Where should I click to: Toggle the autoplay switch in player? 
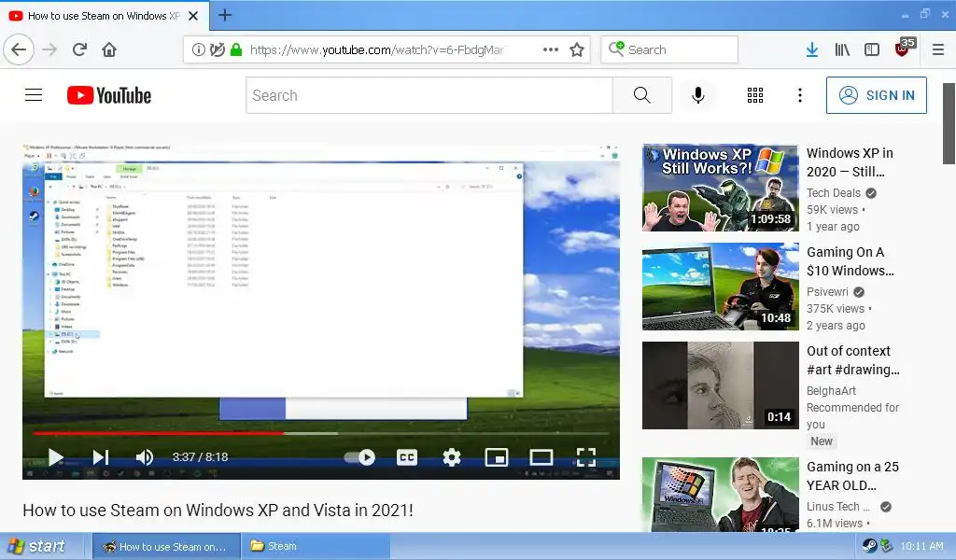point(359,457)
